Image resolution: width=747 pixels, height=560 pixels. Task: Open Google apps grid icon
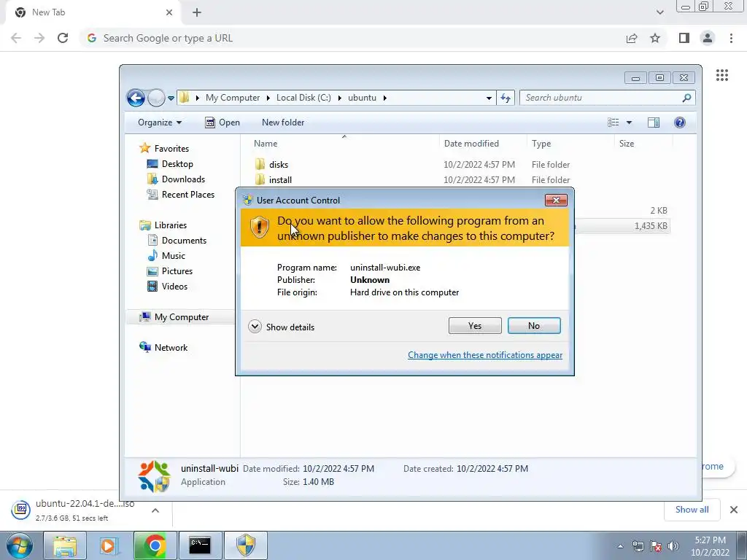(722, 75)
